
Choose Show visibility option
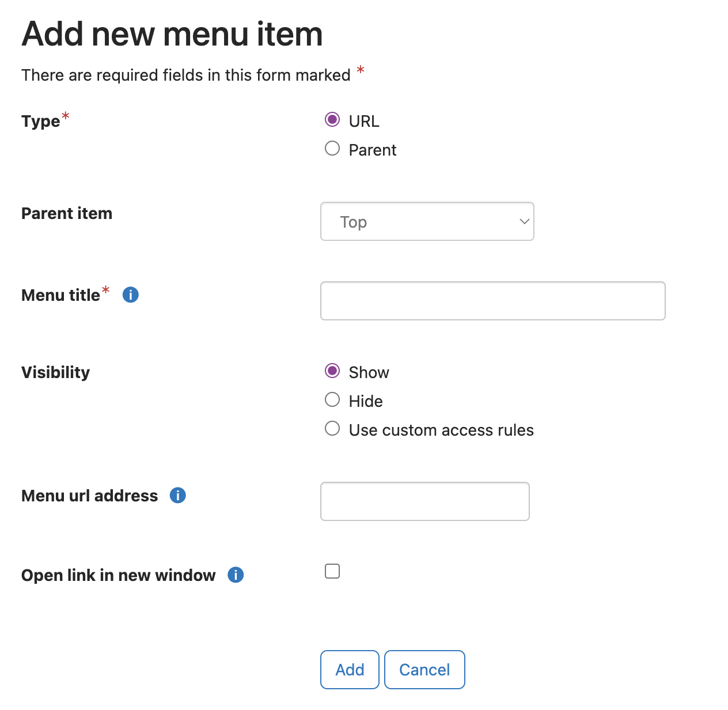[332, 371]
